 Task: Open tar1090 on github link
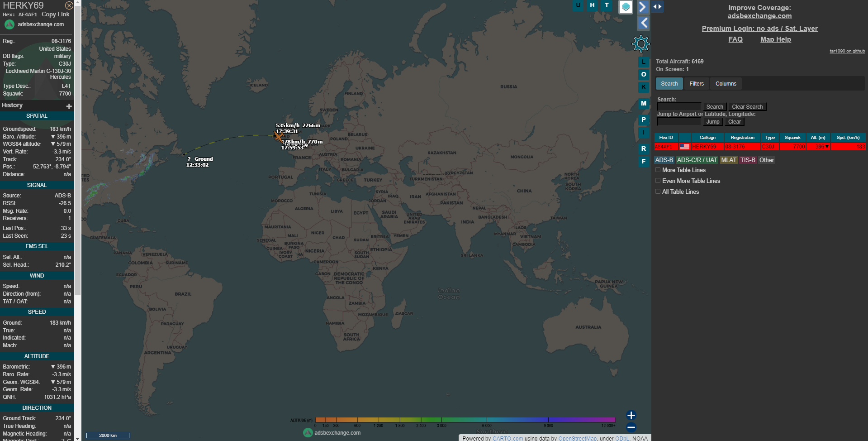coord(847,51)
